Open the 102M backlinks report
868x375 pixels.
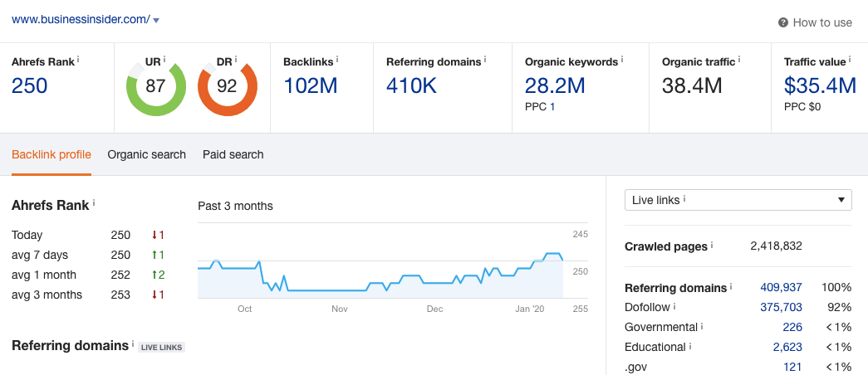pos(310,85)
